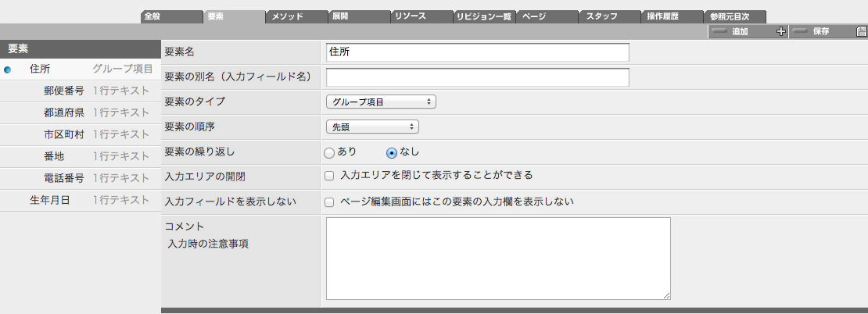Select the なし radio button
This screenshot has height=314, width=868.
tap(392, 152)
